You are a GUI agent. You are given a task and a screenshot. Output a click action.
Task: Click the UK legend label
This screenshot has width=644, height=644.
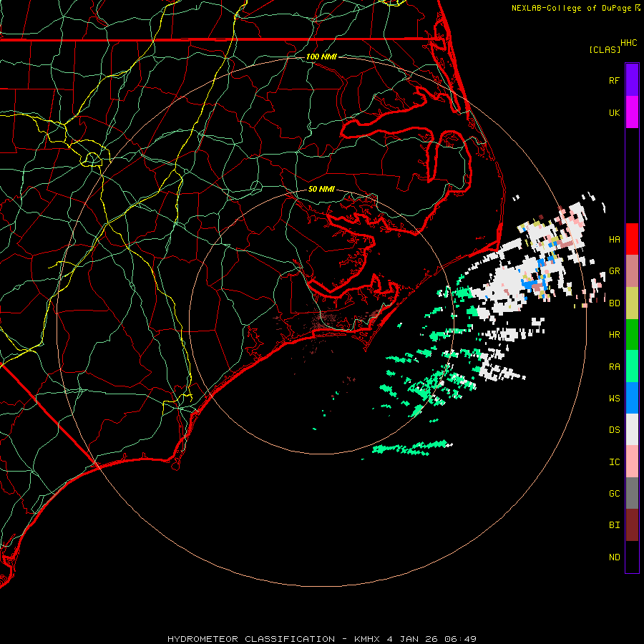[614, 112]
